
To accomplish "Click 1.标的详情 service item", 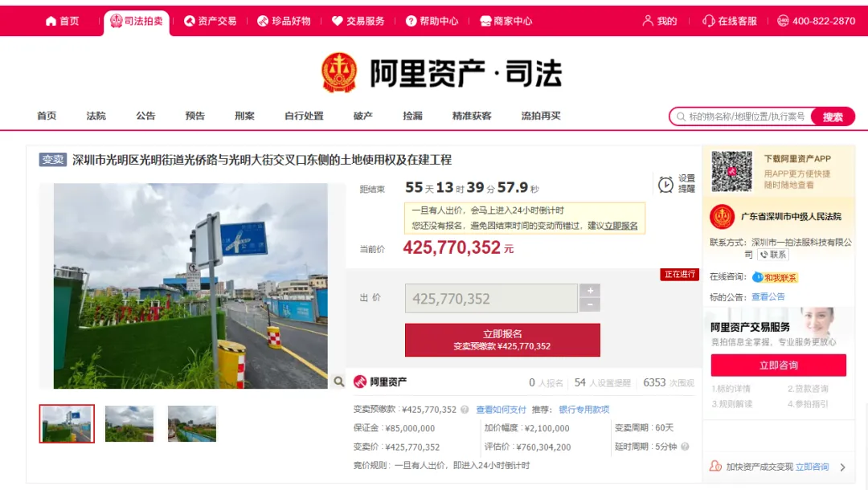I will click(x=731, y=389).
